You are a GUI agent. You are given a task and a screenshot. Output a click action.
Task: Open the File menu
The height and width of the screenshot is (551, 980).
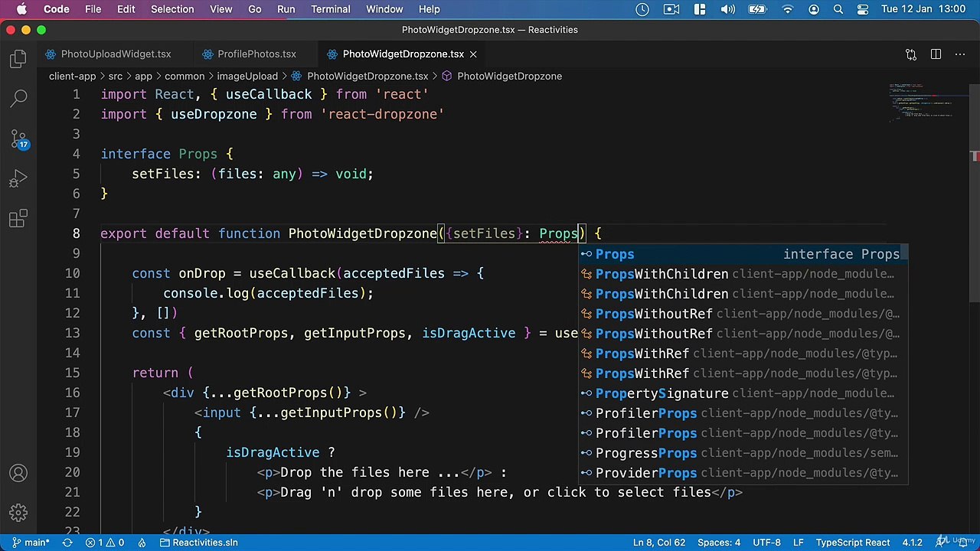pyautogui.click(x=93, y=9)
